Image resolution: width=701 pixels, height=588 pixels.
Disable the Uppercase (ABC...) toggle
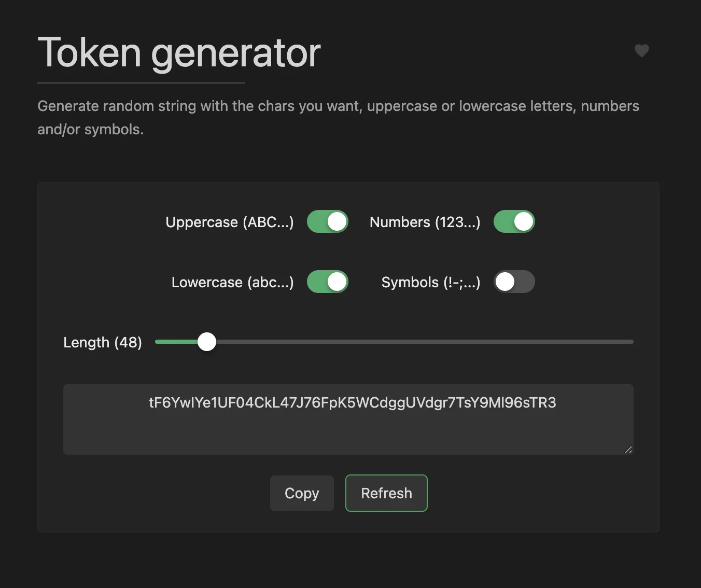pyautogui.click(x=328, y=221)
